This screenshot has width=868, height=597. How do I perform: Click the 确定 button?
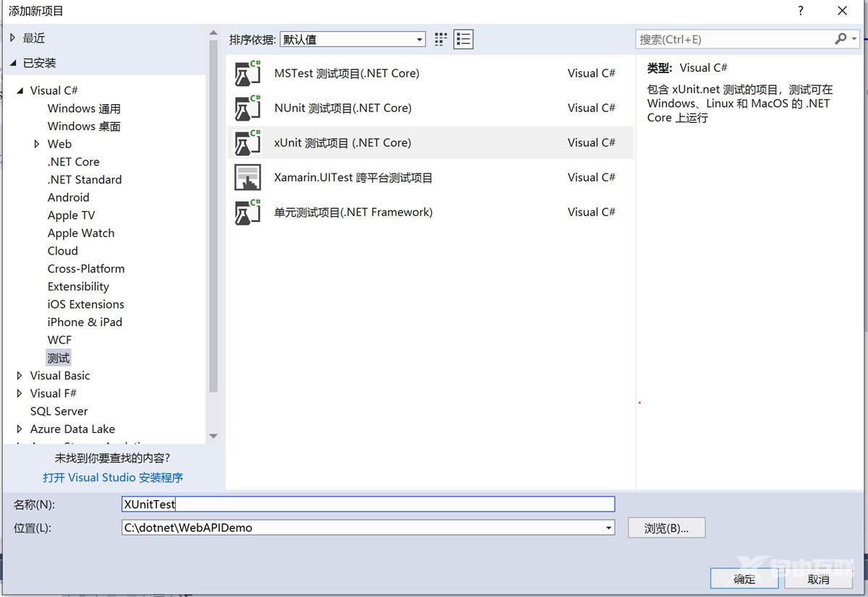744,579
